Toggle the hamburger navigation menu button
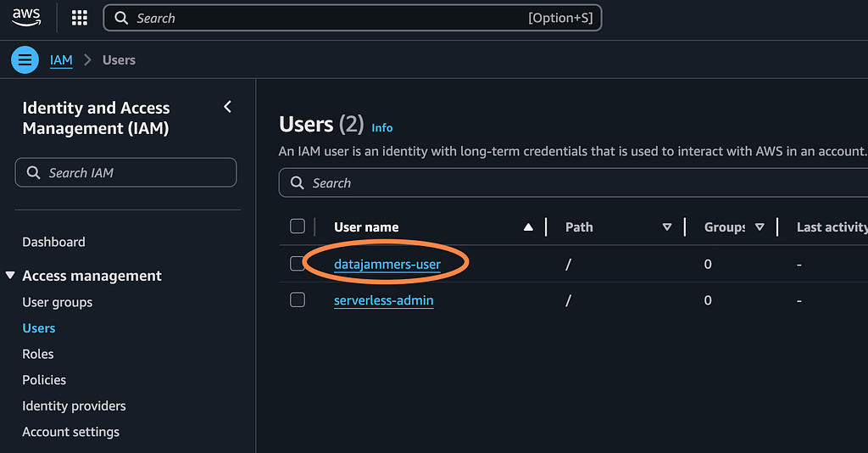The width and height of the screenshot is (868, 453). pyautogui.click(x=25, y=60)
